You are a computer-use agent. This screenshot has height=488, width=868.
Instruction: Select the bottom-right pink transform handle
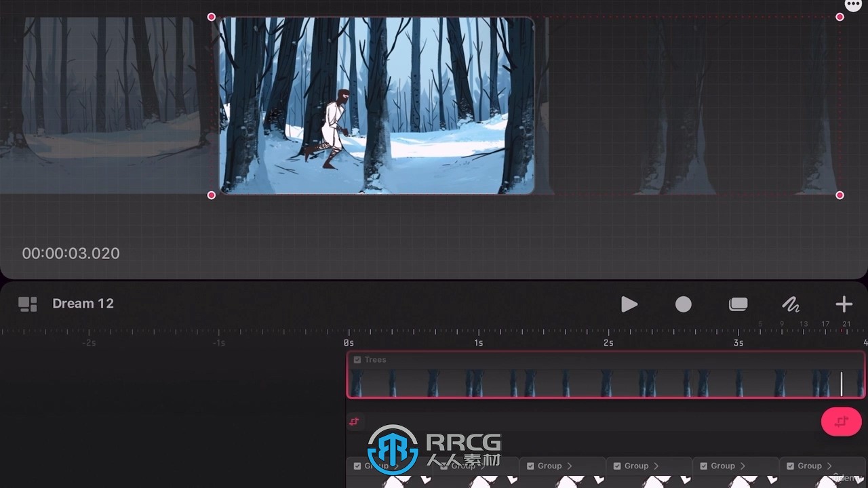click(x=840, y=195)
